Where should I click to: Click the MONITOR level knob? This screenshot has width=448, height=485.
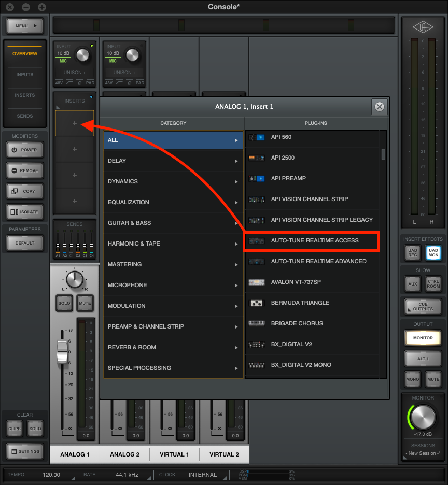pyautogui.click(x=423, y=417)
